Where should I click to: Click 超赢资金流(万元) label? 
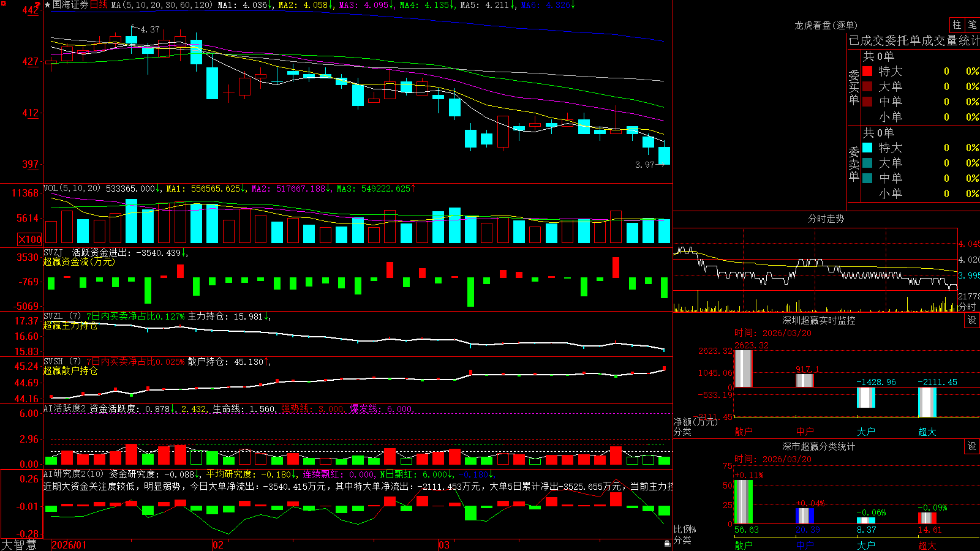[79, 261]
